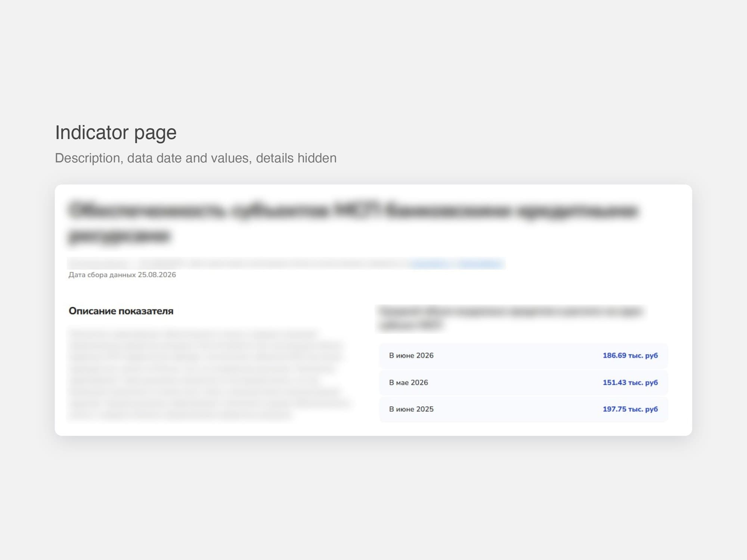747x560 pixels.
Task: Click the subtitle 'Description, data date and values, details hidden'
Action: tap(196, 158)
